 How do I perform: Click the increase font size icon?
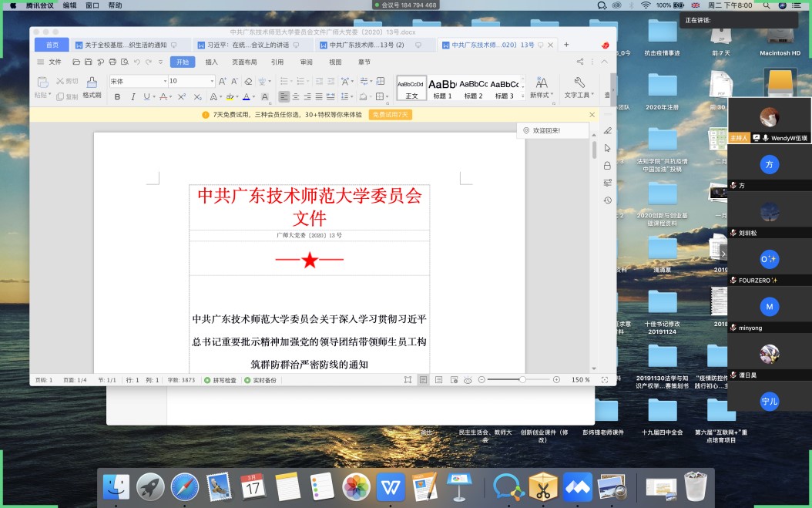(x=223, y=81)
